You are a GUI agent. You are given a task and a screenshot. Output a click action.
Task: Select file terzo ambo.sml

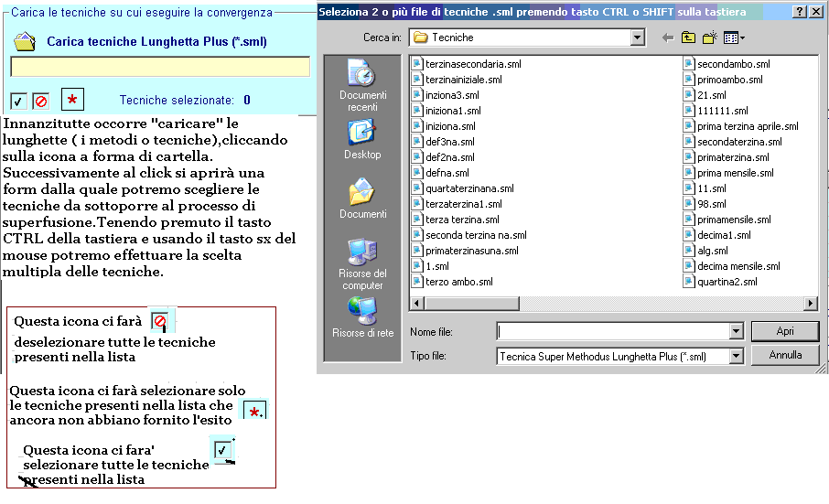pyautogui.click(x=453, y=282)
